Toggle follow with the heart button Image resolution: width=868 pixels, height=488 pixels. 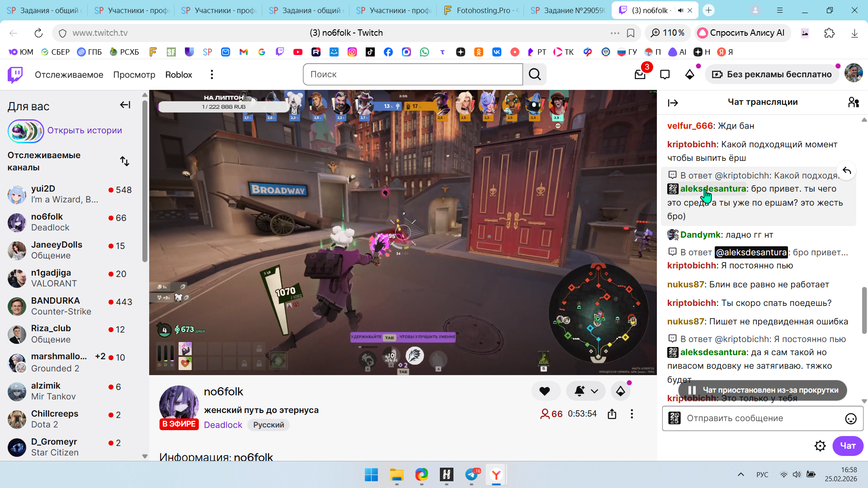click(545, 391)
